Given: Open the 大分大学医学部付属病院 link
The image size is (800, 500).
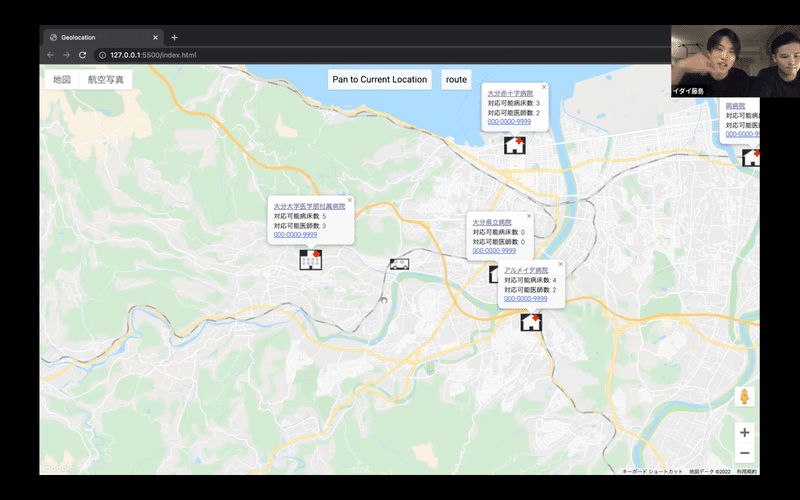Looking at the screenshot, I should pyautogui.click(x=309, y=207).
